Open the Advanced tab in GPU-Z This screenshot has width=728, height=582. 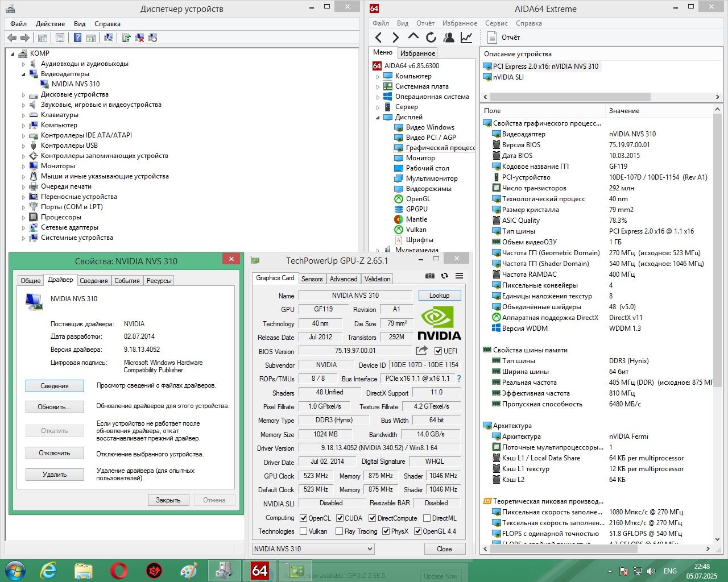click(344, 278)
